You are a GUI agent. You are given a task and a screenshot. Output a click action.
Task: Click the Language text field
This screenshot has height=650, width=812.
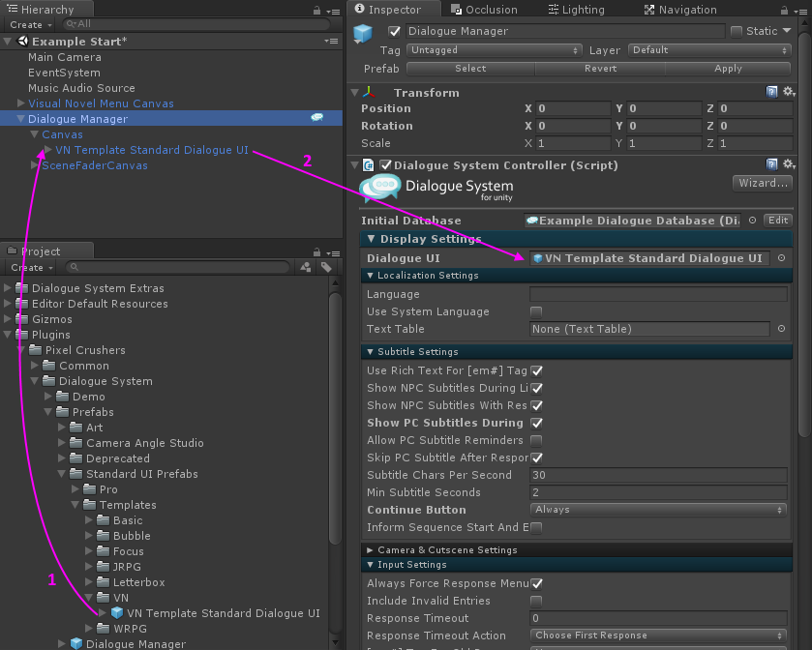pyautogui.click(x=658, y=294)
